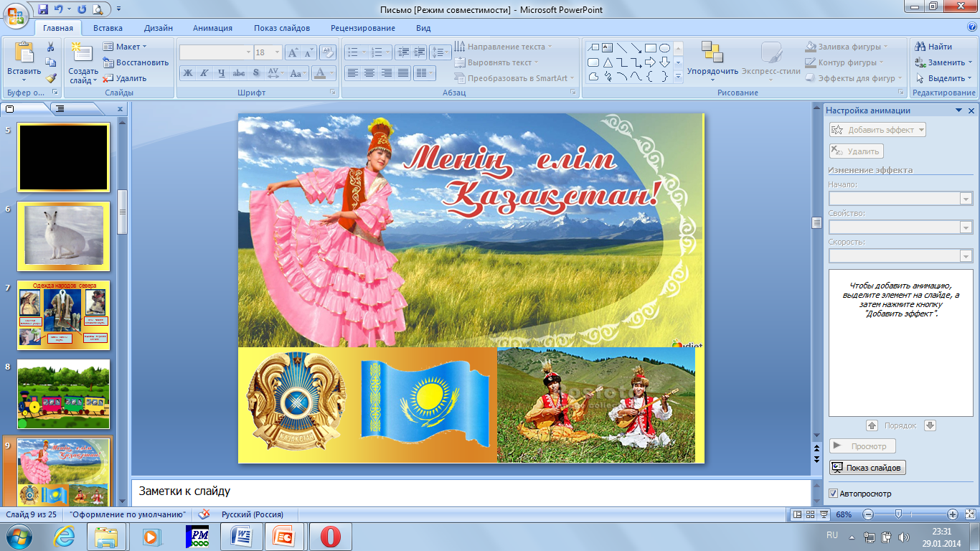Click the Office button
Screen dimensions: 980x551
[16, 14]
